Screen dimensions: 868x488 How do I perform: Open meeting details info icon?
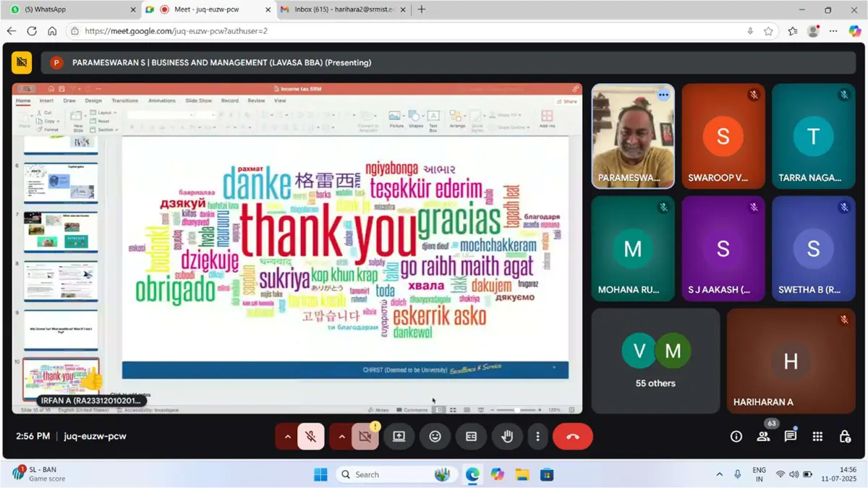[736, 436]
